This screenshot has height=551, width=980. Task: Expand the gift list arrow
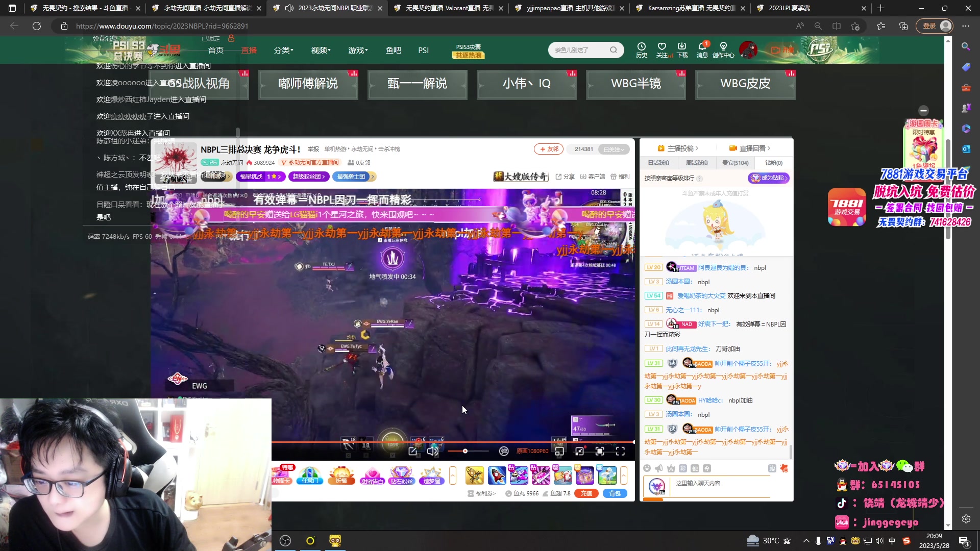(624, 475)
